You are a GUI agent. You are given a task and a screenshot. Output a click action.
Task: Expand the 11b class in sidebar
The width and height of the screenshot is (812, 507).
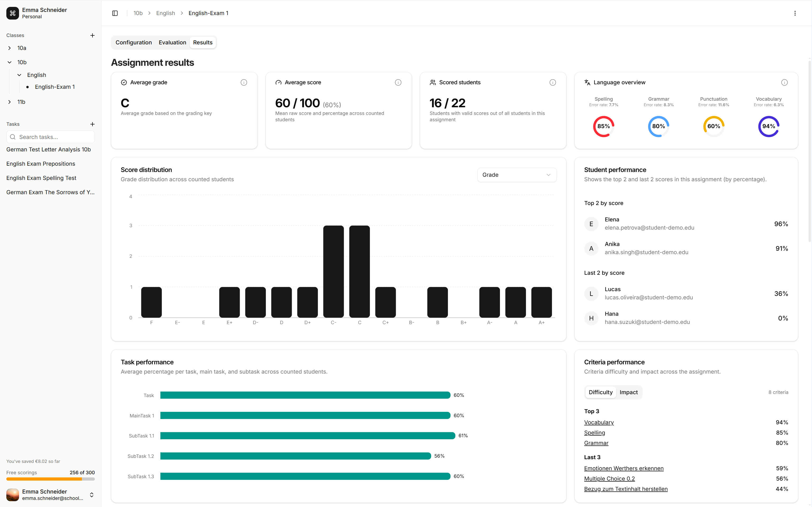(x=9, y=102)
